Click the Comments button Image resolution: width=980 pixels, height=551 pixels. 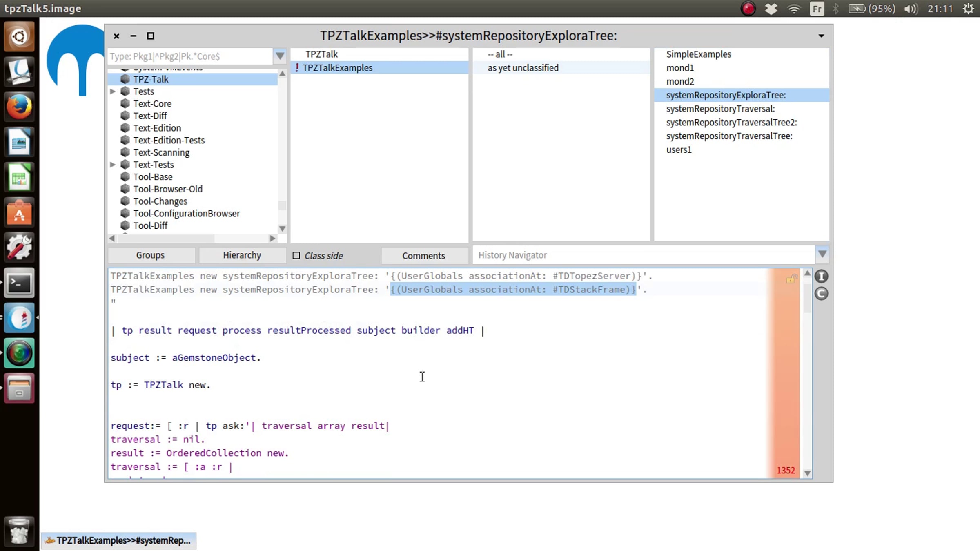click(423, 256)
